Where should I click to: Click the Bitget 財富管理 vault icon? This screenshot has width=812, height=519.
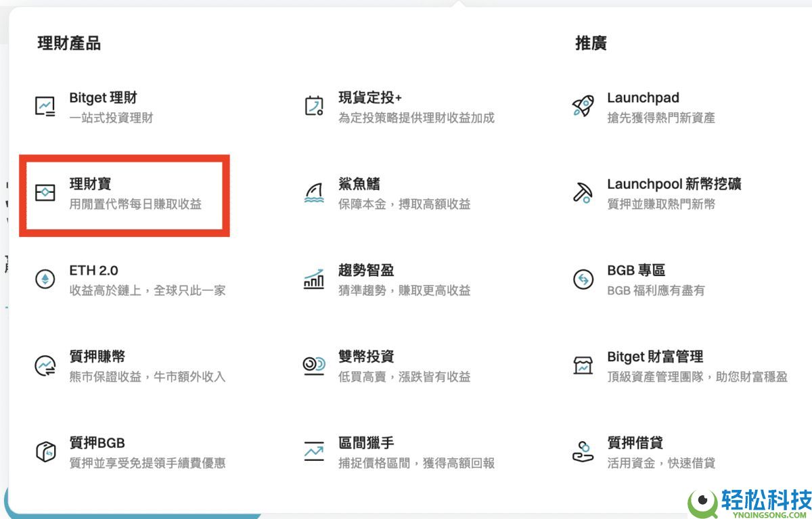tap(583, 366)
